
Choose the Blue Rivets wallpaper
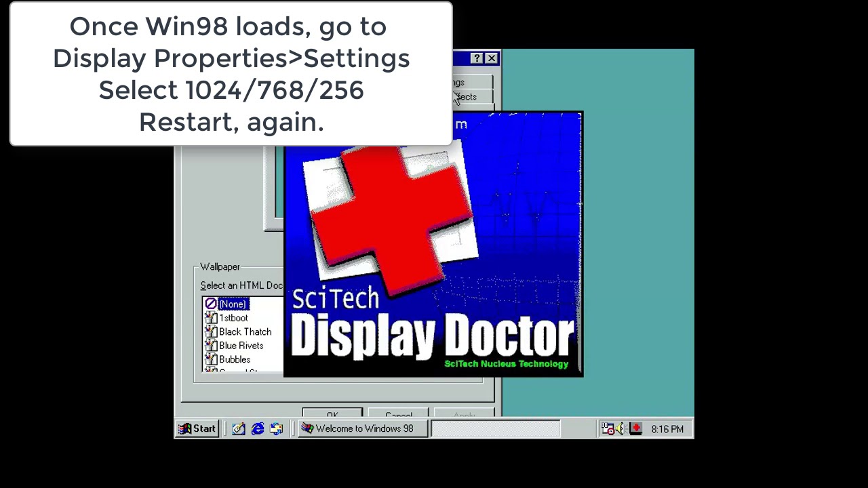[241, 346]
